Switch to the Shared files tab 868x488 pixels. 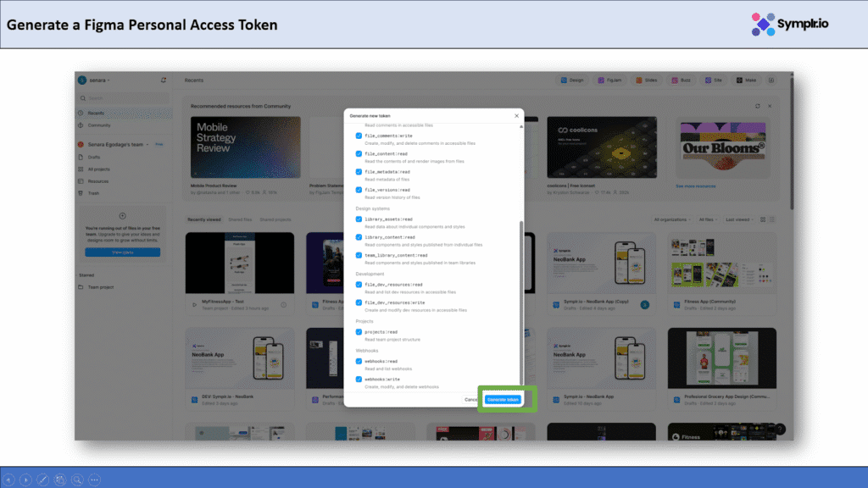[x=240, y=219]
